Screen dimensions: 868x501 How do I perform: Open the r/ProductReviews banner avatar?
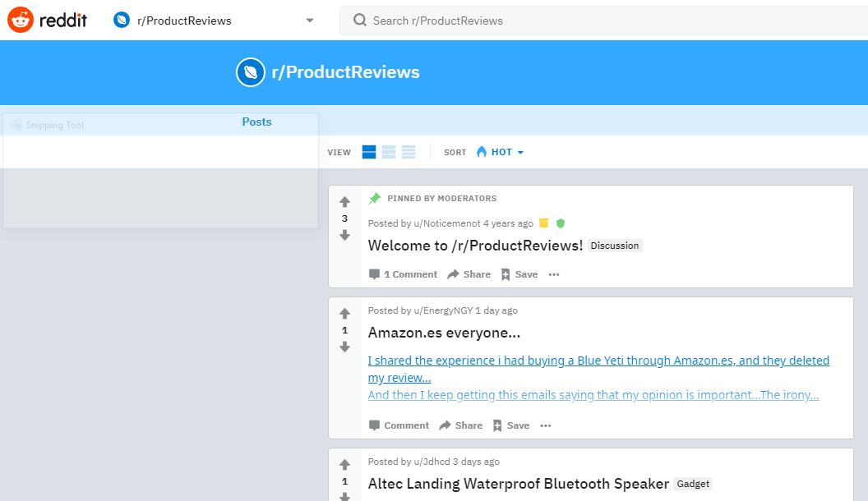coord(250,72)
